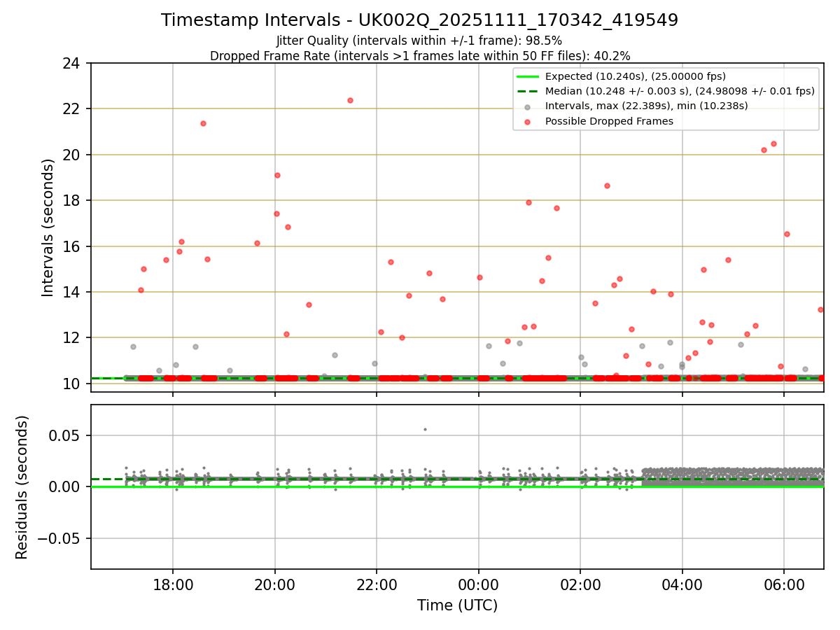The width and height of the screenshot is (840, 630).
Task: Click the 00:00 x-axis tick label
Action: coord(478,584)
